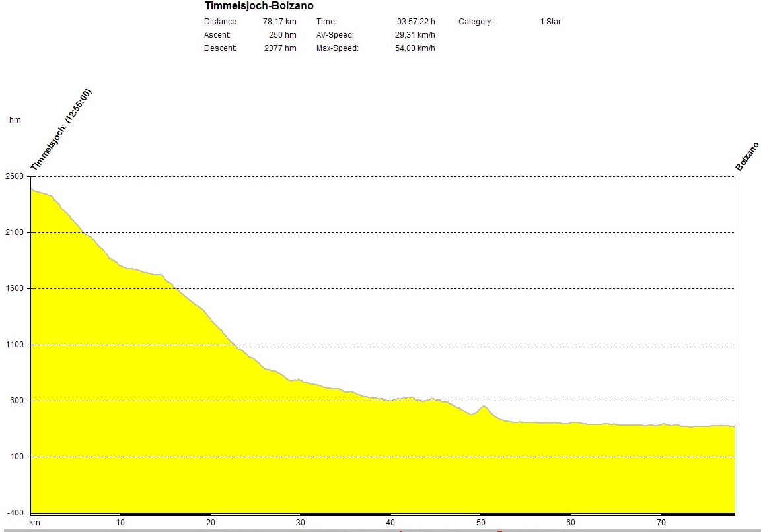Image resolution: width=761 pixels, height=532 pixels.
Task: Click the Timmelsjoch-Bolzano chart title
Action: (x=259, y=6)
